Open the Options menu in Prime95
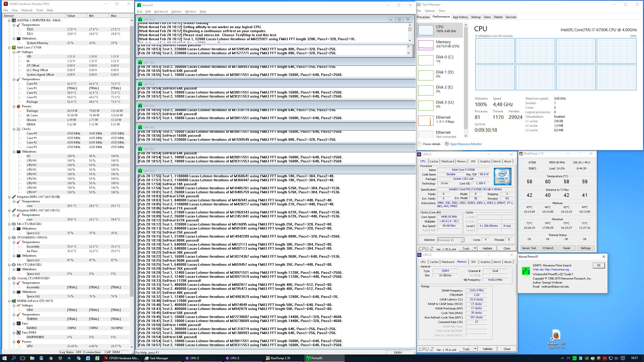This screenshot has height=362, width=644. coord(176,12)
